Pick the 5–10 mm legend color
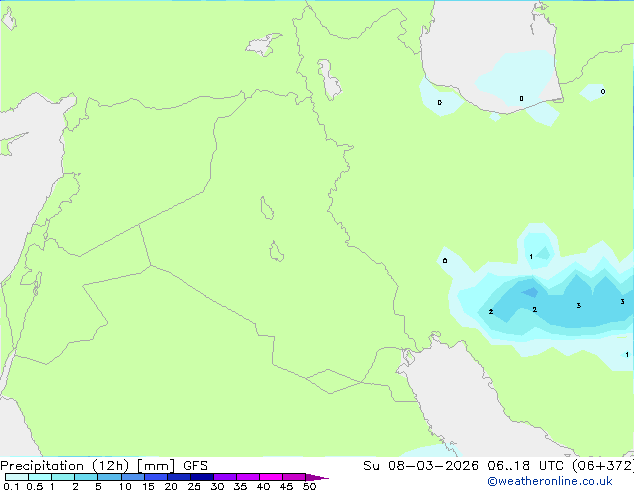The width and height of the screenshot is (634, 490). point(109,477)
